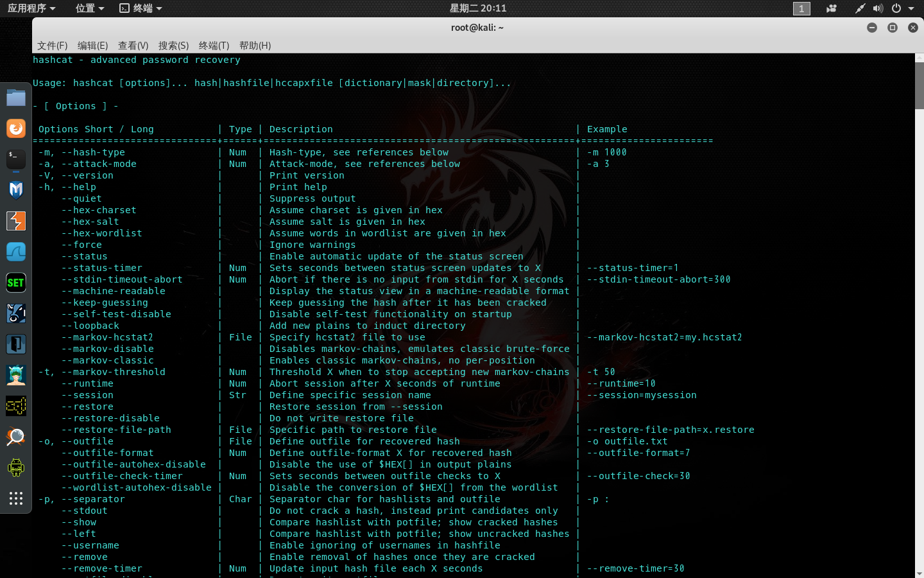Click the text --attack-mode
924x578 pixels.
point(99,164)
